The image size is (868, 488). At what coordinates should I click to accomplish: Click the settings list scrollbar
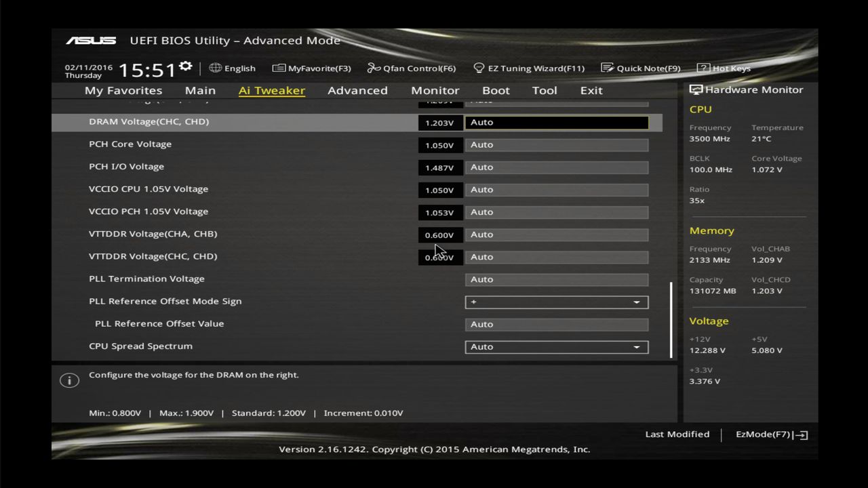click(671, 320)
